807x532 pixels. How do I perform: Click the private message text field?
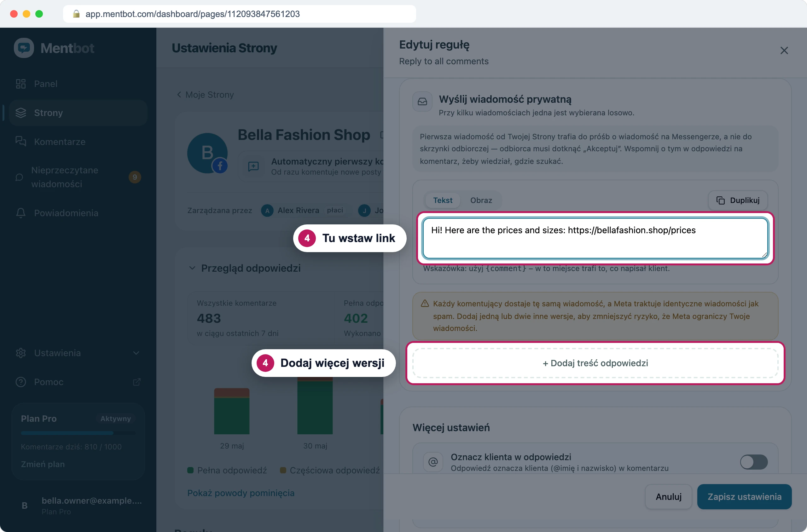tap(595, 238)
